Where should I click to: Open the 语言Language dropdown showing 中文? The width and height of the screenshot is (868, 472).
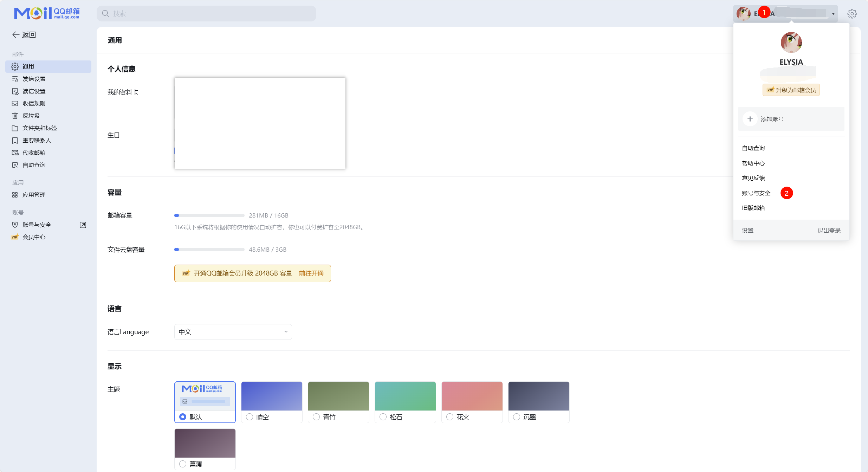pyautogui.click(x=233, y=332)
